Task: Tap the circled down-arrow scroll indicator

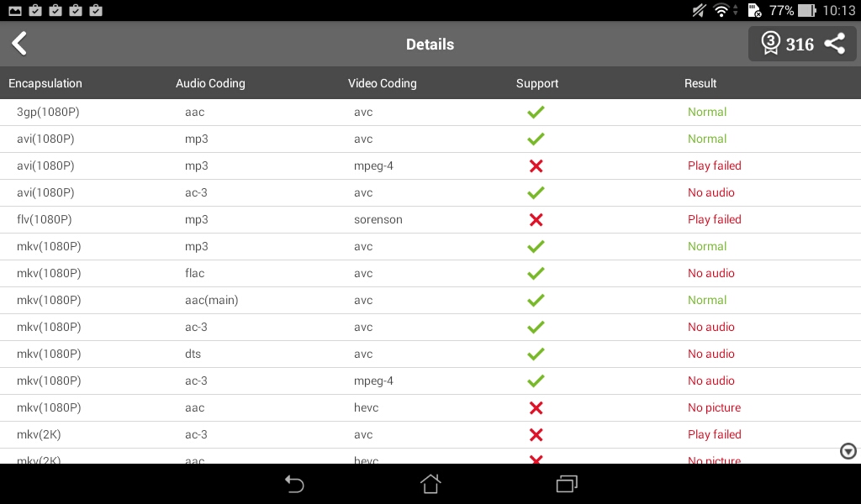Action: pos(848,451)
